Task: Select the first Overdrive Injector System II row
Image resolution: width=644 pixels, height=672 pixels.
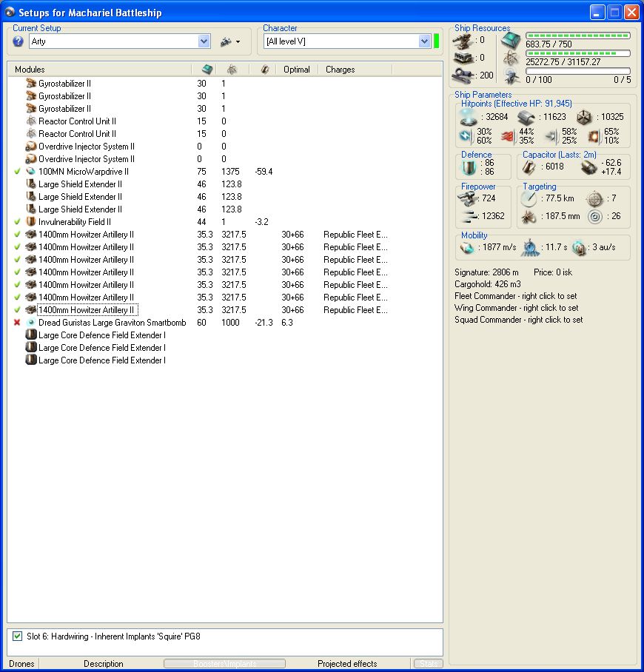Action: click(225, 147)
